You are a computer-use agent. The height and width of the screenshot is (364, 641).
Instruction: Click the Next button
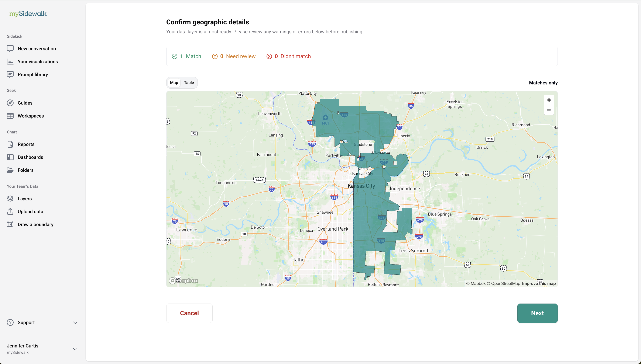click(537, 313)
